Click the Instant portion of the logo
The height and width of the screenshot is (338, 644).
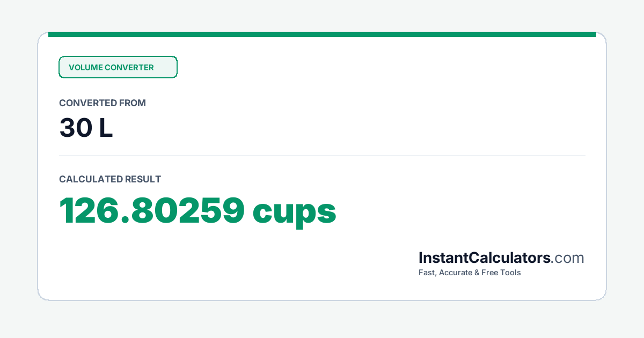pos(443,258)
